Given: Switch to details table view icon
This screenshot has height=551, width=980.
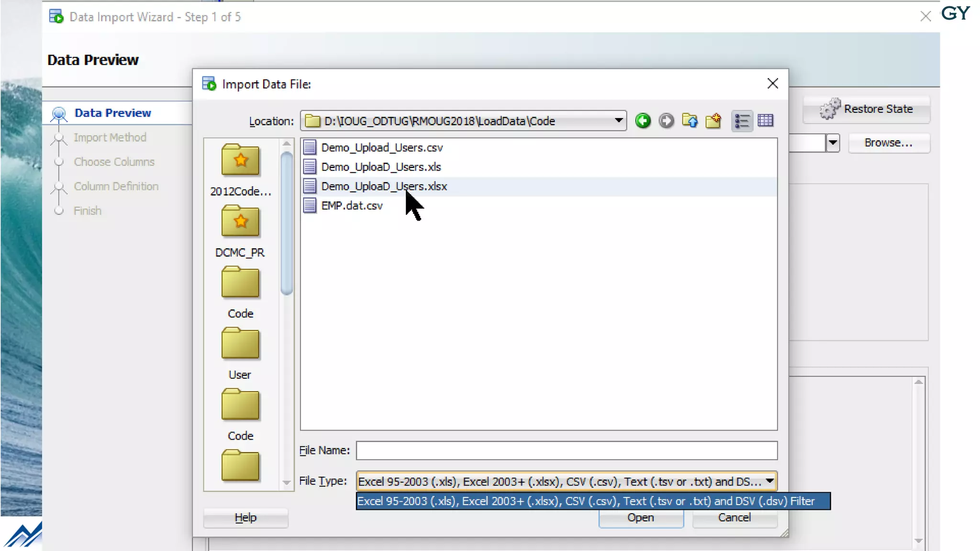Looking at the screenshot, I should coord(766,121).
